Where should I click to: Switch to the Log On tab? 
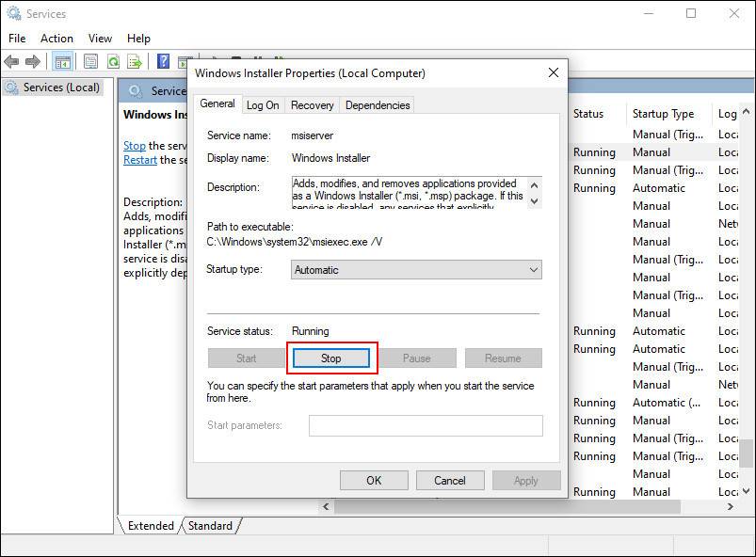[262, 104]
